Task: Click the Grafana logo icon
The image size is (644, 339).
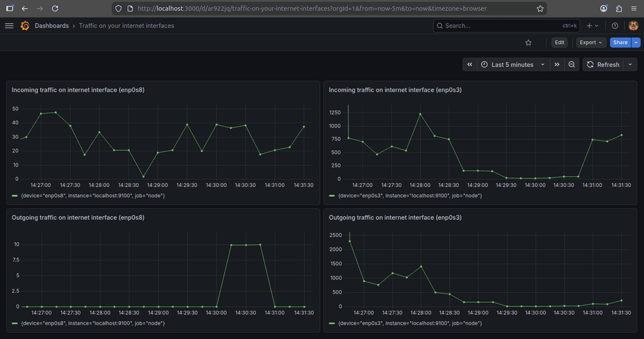Action: click(25, 26)
